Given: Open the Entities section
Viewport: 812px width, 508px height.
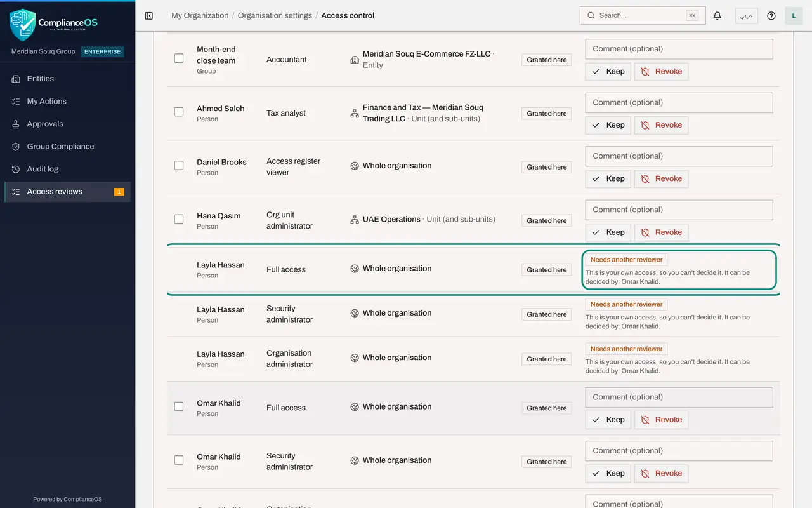Looking at the screenshot, I should click(67, 79).
